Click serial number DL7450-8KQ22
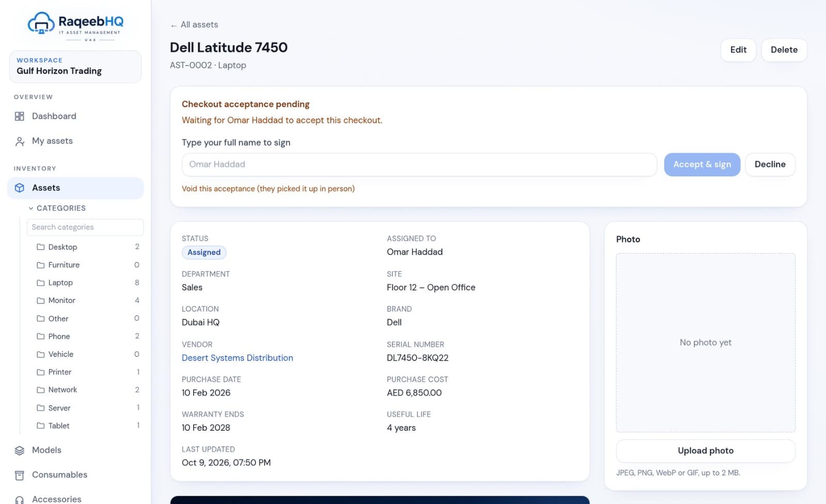Viewport: 826px width, 504px height. [418, 358]
